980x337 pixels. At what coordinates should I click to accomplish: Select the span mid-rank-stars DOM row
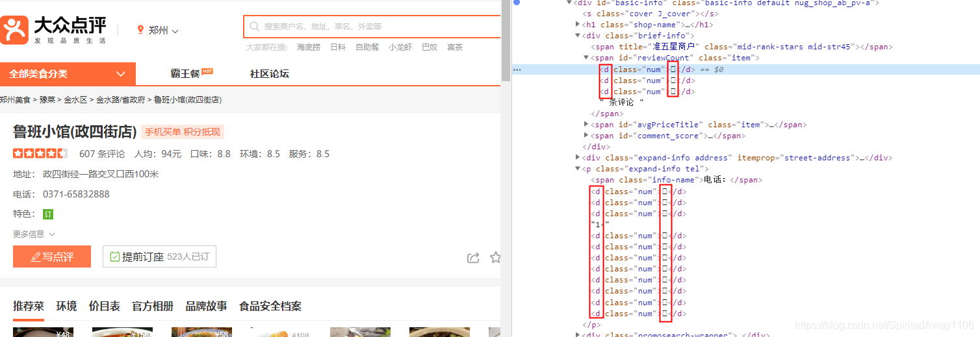(741, 47)
